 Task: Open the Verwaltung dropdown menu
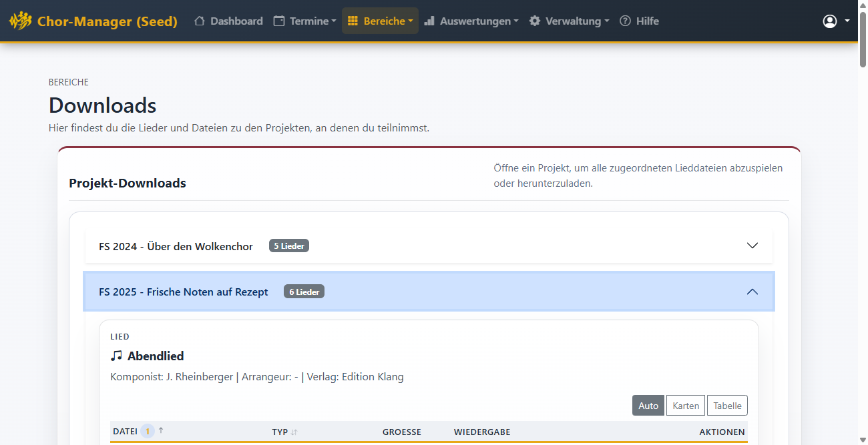(569, 21)
